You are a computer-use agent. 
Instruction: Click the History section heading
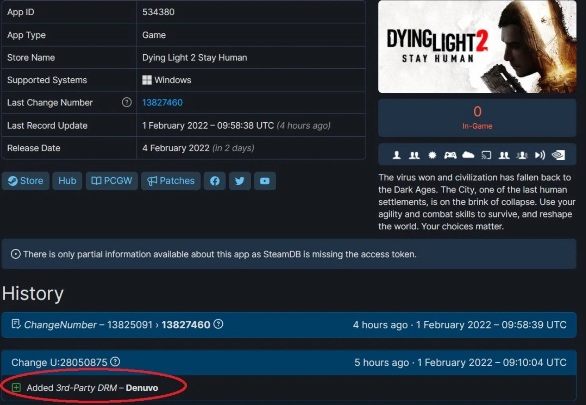pyautogui.click(x=33, y=294)
